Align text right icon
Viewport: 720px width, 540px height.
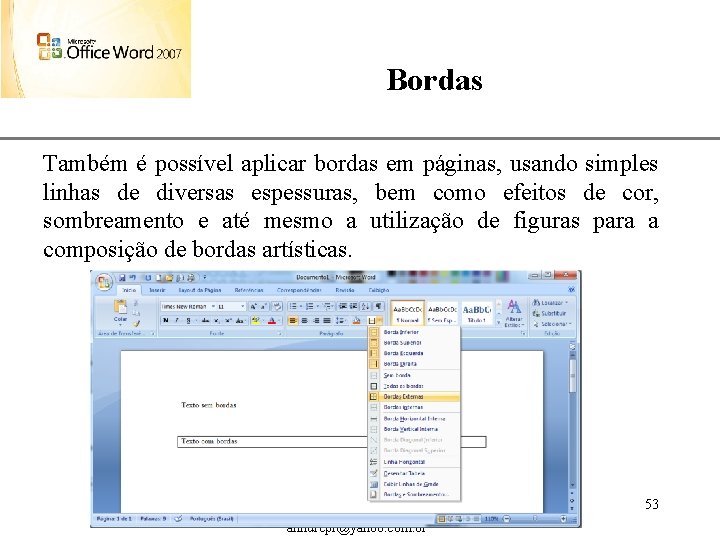pyautogui.click(x=315, y=321)
